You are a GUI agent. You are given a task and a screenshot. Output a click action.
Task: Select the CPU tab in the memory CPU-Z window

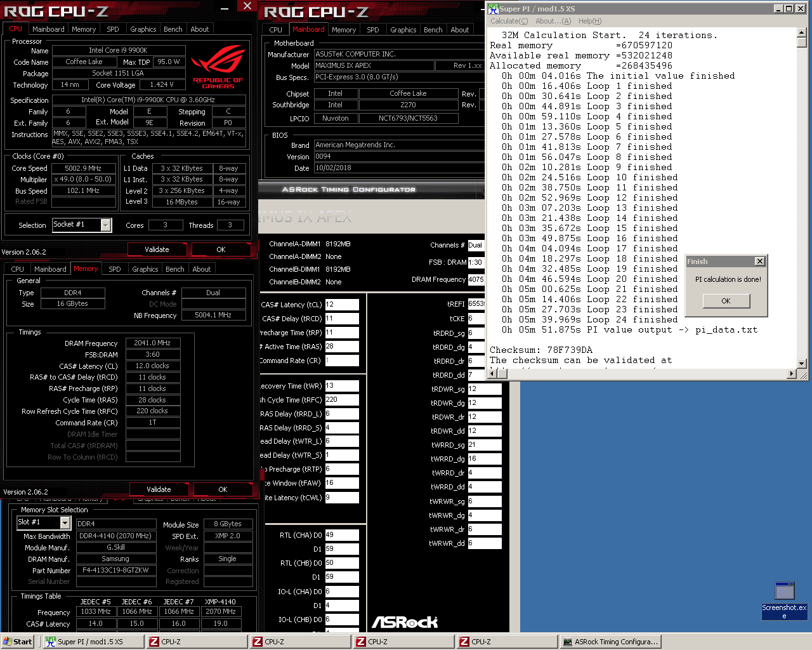pyautogui.click(x=18, y=269)
